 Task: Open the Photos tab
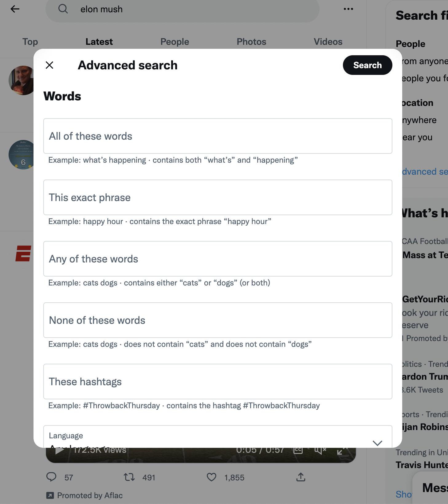click(x=251, y=42)
